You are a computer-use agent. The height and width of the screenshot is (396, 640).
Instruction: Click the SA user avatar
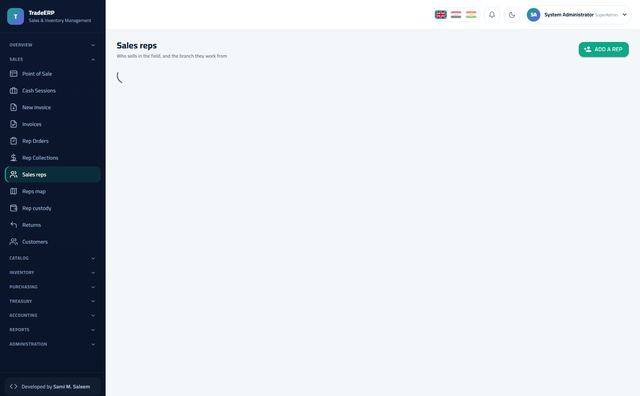tap(533, 15)
